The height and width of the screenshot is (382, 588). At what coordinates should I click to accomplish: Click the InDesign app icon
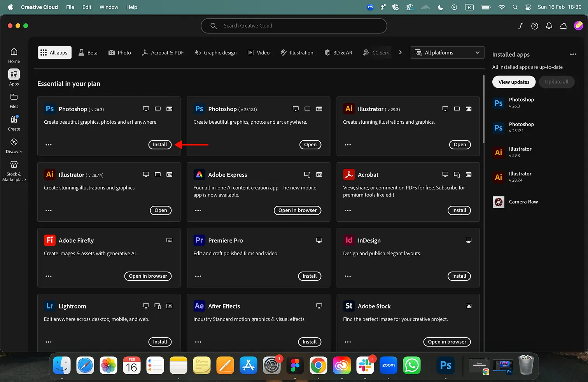[x=349, y=240]
